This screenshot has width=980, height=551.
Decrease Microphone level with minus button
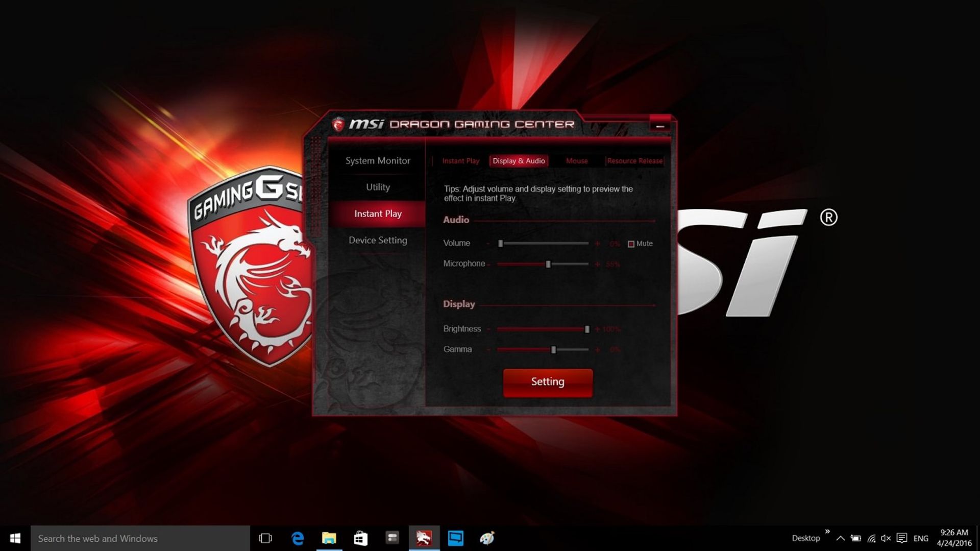click(488, 264)
